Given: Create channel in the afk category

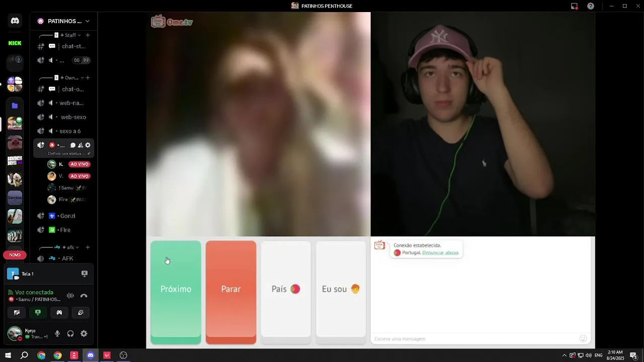Looking at the screenshot, I should point(88,247).
